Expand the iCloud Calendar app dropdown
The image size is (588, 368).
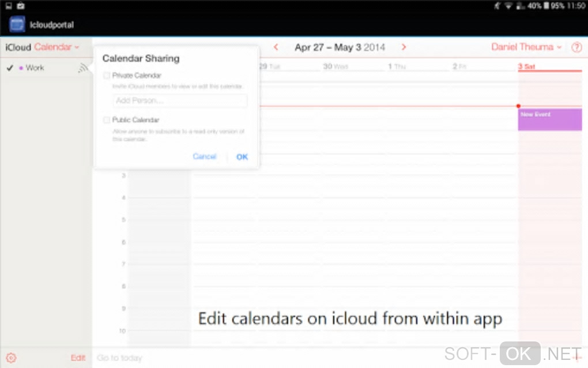[x=56, y=47]
